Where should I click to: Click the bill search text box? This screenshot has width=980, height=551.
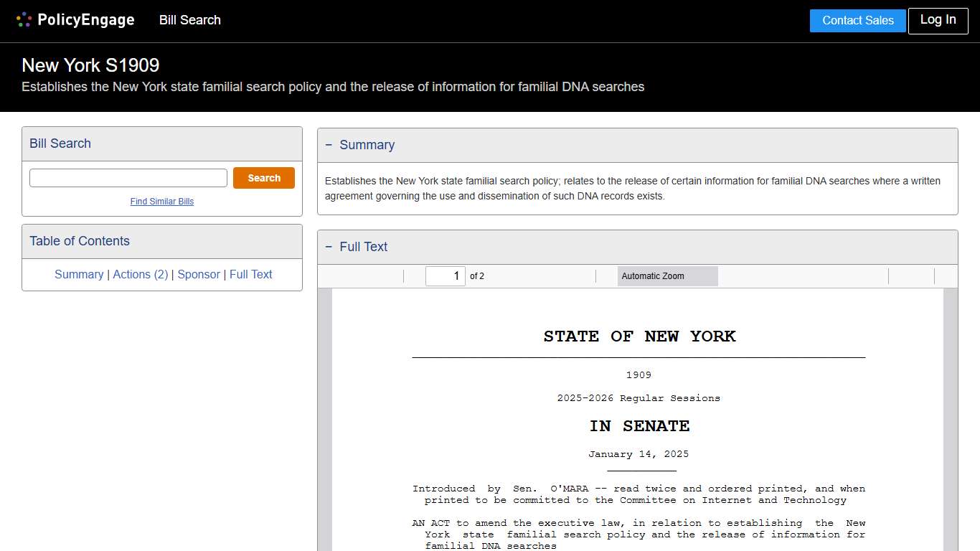click(x=128, y=177)
